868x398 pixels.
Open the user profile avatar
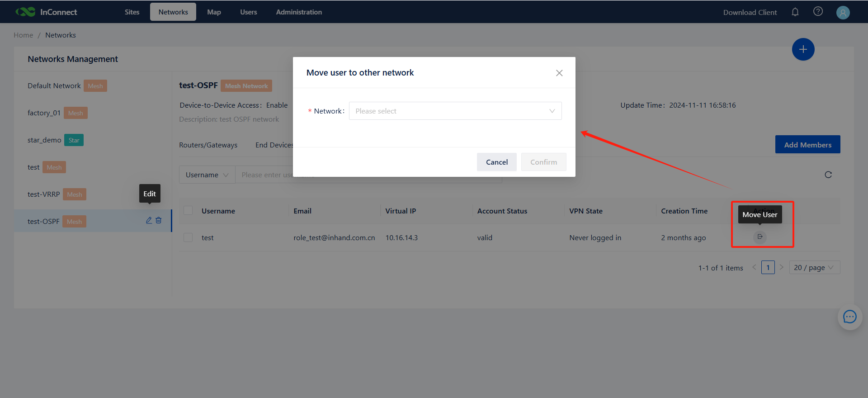pos(843,13)
